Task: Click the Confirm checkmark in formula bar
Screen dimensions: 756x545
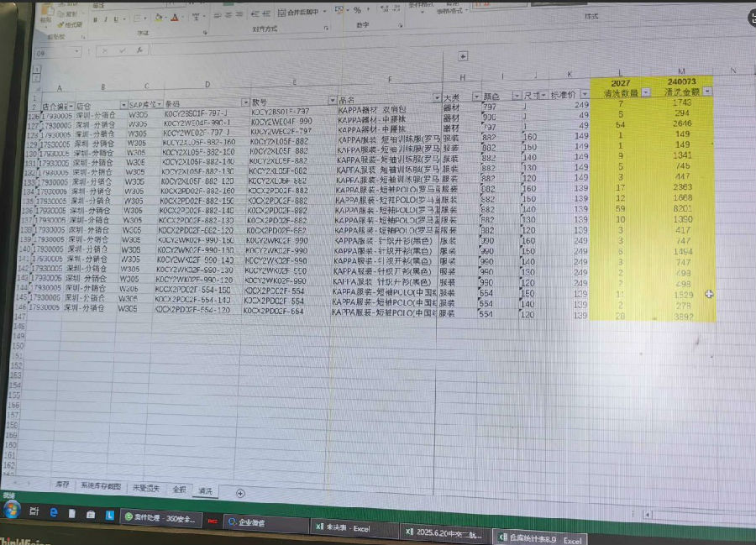Action: [x=123, y=50]
